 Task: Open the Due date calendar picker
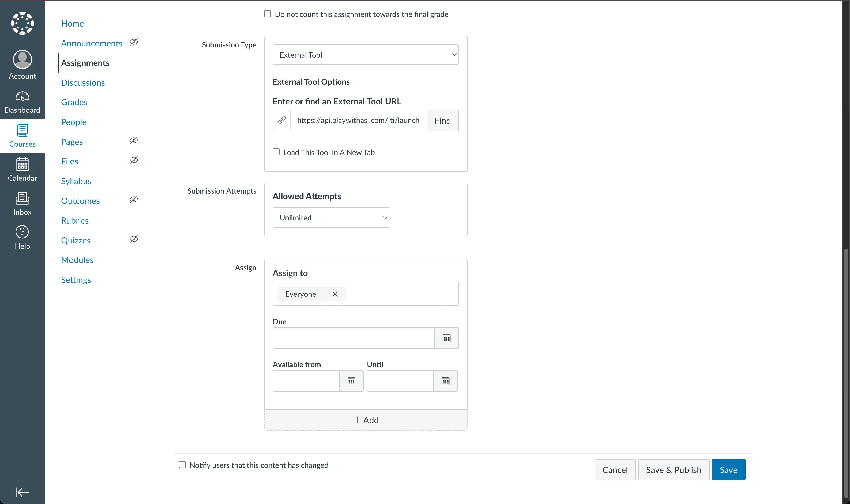pos(447,338)
